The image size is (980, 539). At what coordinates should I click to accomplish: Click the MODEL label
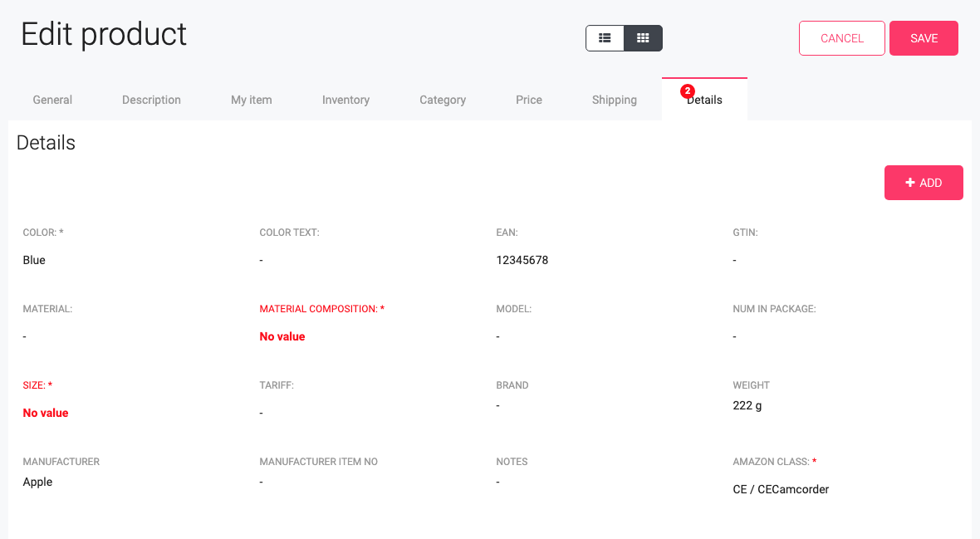[x=514, y=309]
